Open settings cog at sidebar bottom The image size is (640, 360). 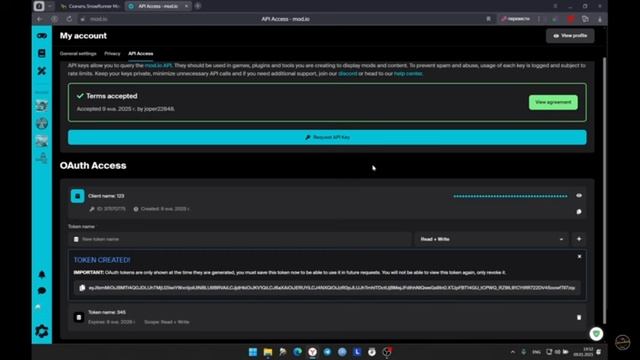[42, 331]
